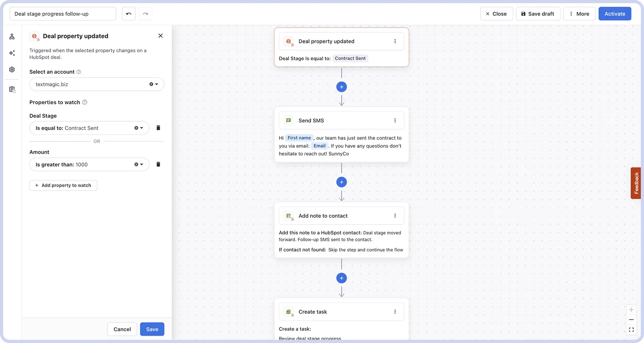Expand the Deal Stage condition dropdown
This screenshot has height=343, width=644.
(x=142, y=128)
